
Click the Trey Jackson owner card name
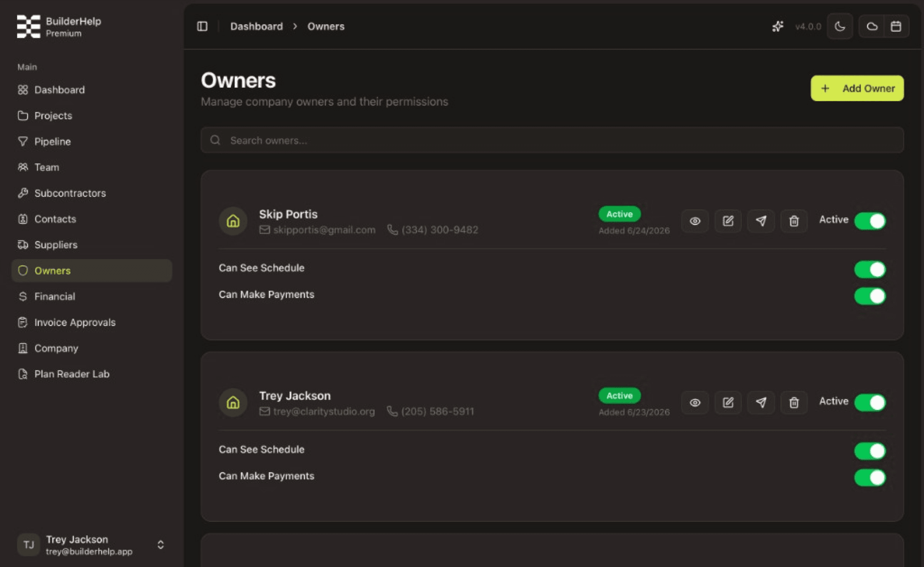[295, 396]
